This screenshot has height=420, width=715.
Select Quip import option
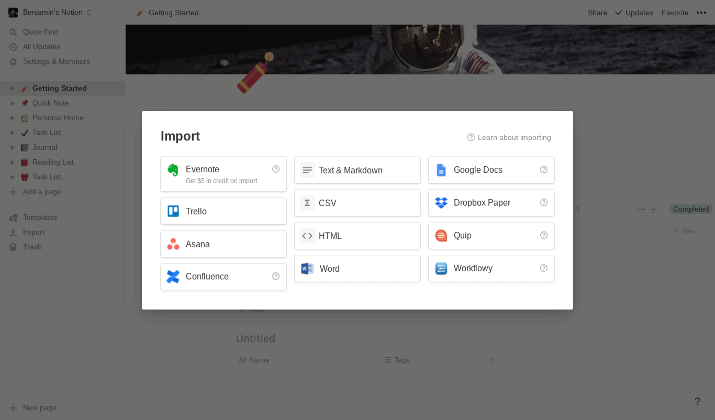491,236
